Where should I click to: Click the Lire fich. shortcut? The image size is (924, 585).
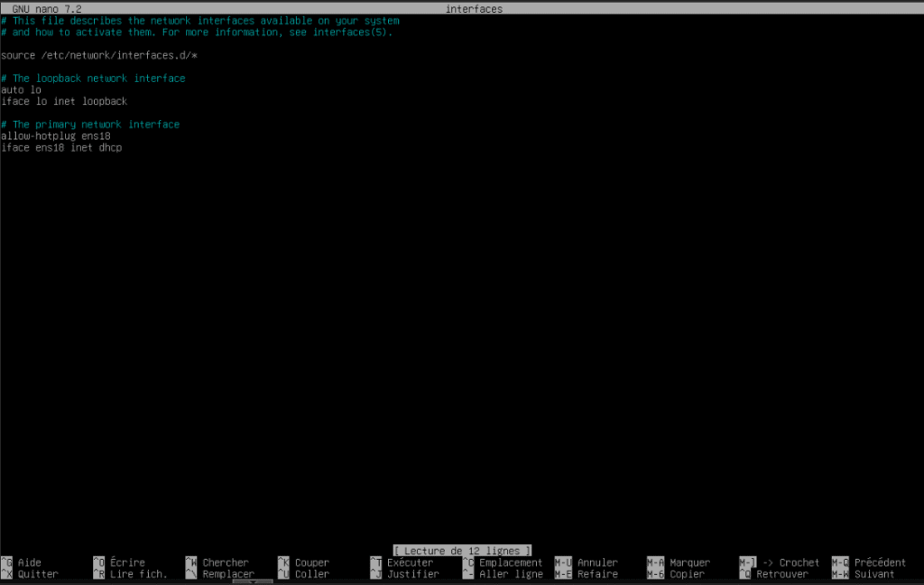point(138,574)
